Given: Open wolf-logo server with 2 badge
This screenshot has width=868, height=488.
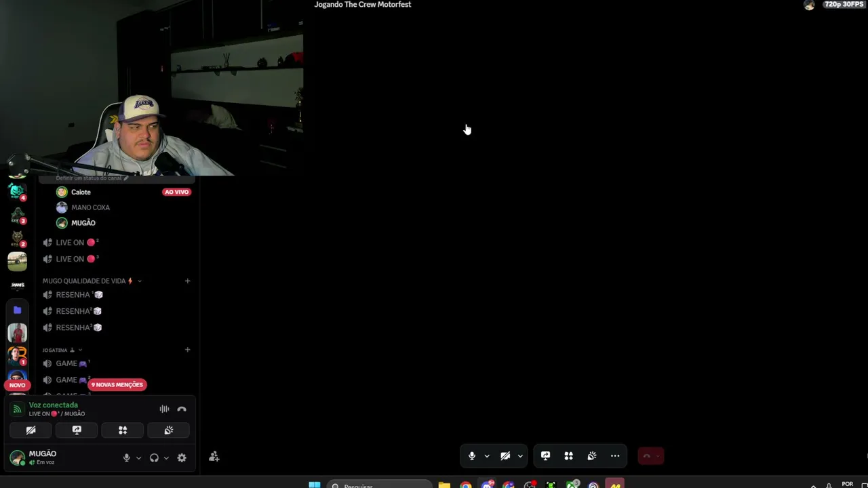Looking at the screenshot, I should tap(17, 239).
